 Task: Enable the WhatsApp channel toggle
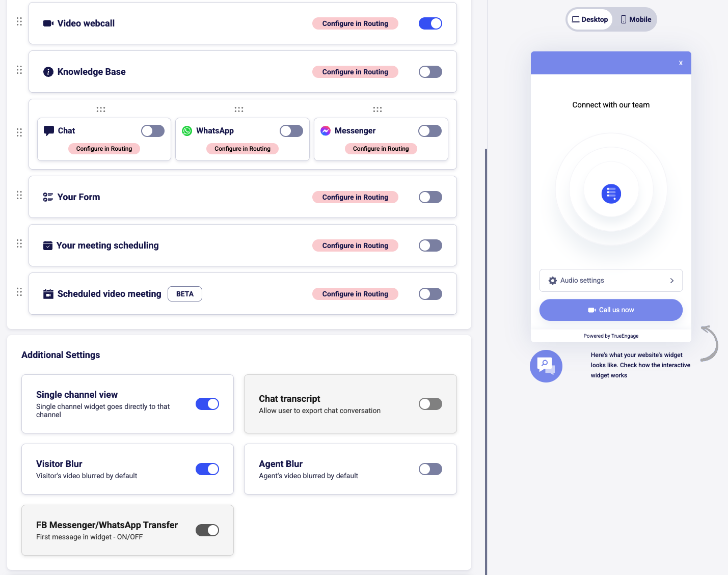pos(291,131)
